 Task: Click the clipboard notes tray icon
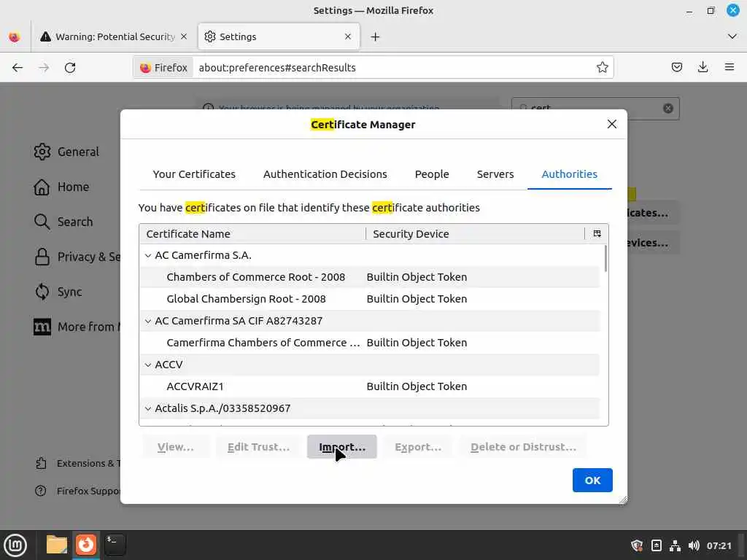[656, 545]
